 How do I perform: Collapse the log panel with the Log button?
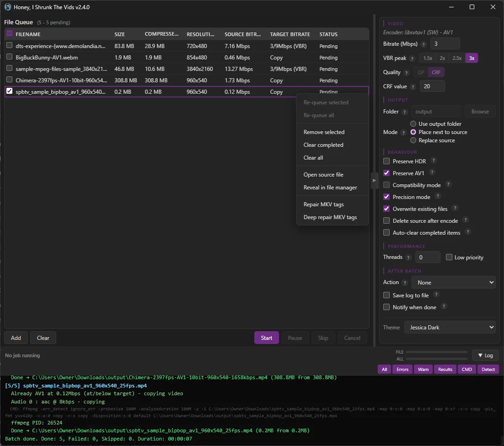[x=485, y=355]
